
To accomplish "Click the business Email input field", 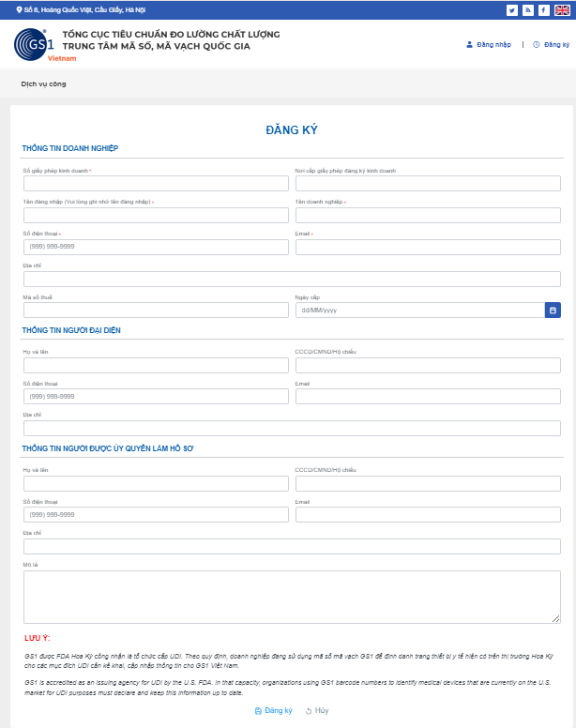I will click(x=428, y=248).
